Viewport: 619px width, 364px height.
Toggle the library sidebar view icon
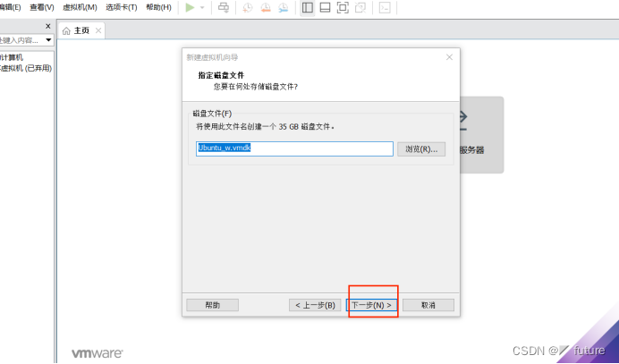click(x=308, y=7)
